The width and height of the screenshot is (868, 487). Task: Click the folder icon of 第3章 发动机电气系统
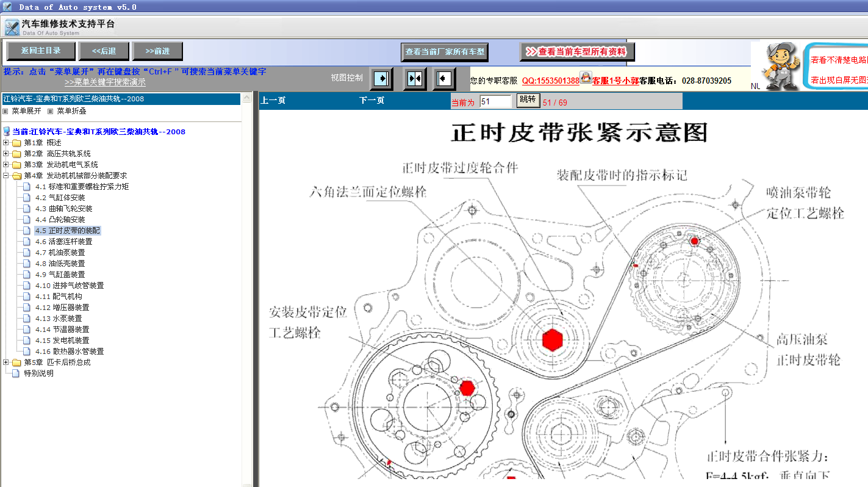[x=16, y=165]
